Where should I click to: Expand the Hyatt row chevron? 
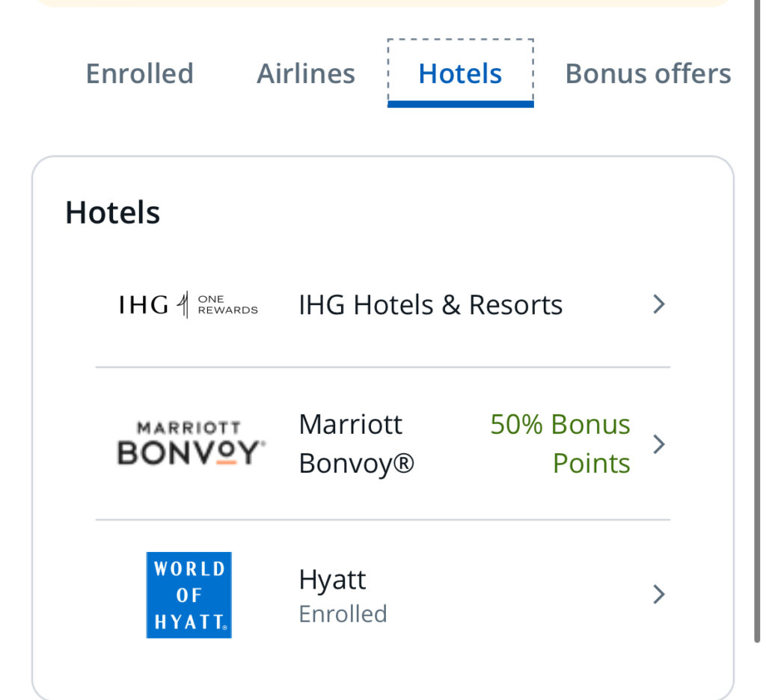pos(659,595)
